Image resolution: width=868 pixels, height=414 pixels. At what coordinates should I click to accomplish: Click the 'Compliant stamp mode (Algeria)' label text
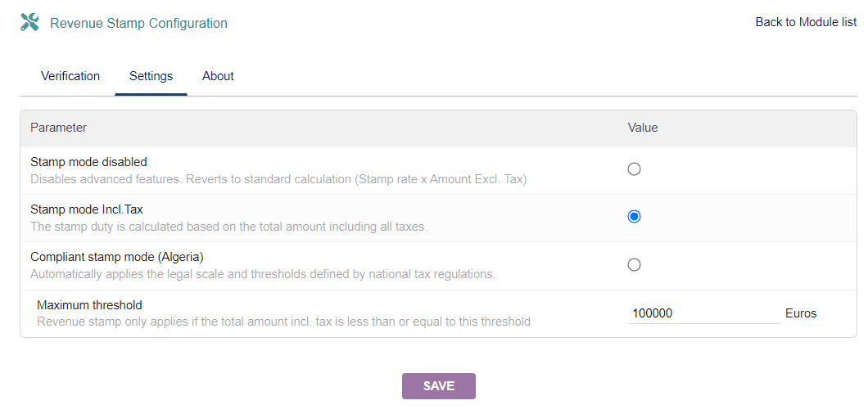[x=117, y=257]
